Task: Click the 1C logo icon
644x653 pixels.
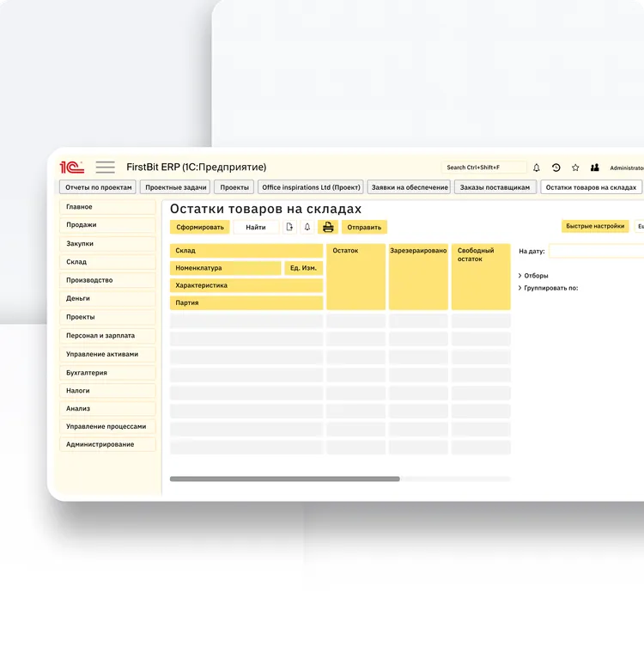Action: coord(71,168)
